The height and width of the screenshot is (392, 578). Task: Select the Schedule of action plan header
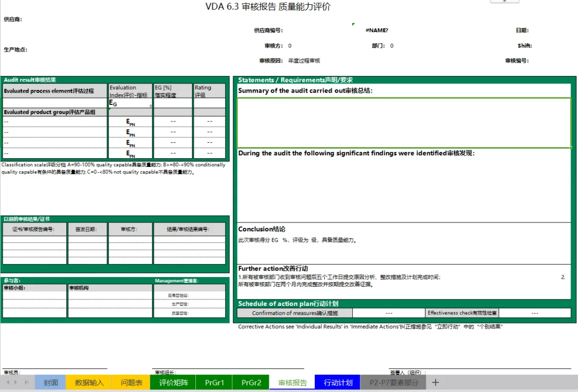tap(288, 304)
